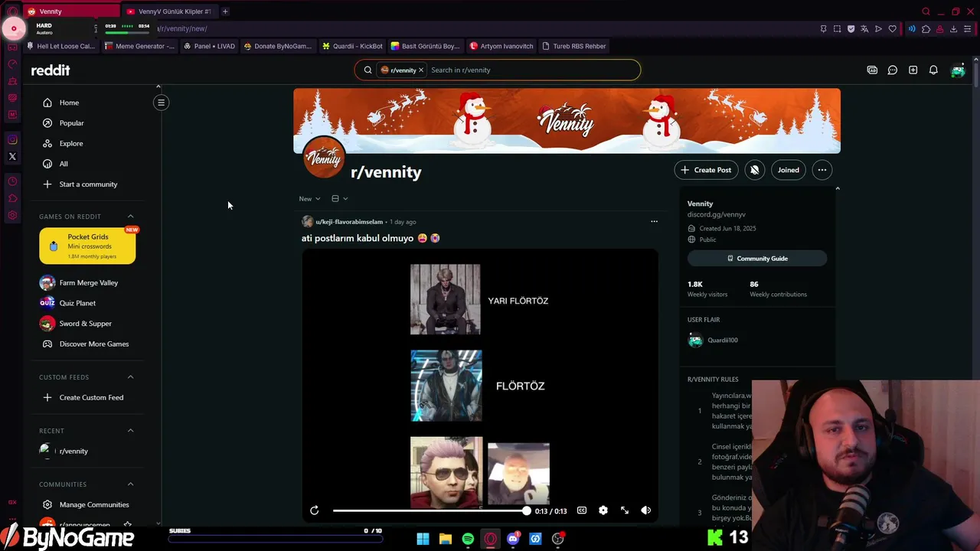Collapse the Communities section
This screenshot has width=980, height=551.
[130, 484]
